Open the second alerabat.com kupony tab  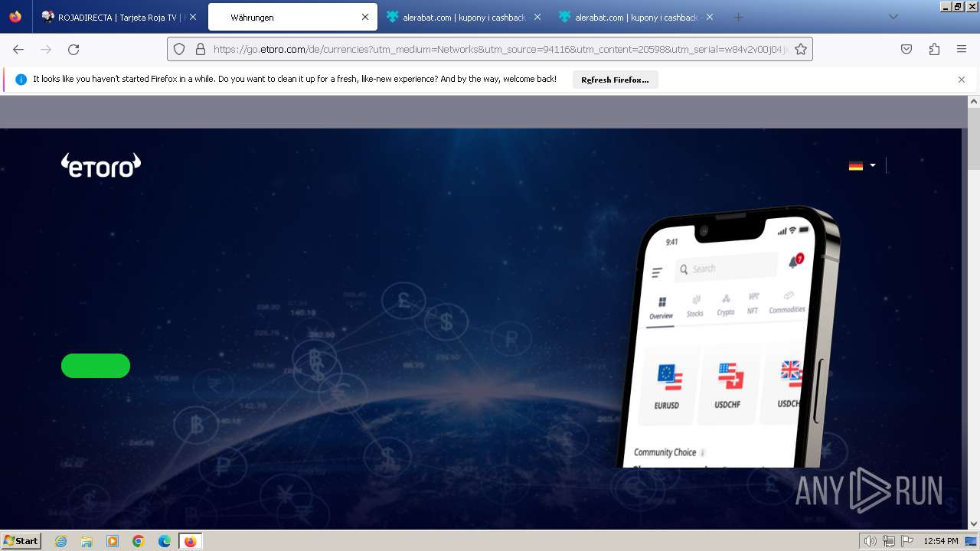coord(636,17)
